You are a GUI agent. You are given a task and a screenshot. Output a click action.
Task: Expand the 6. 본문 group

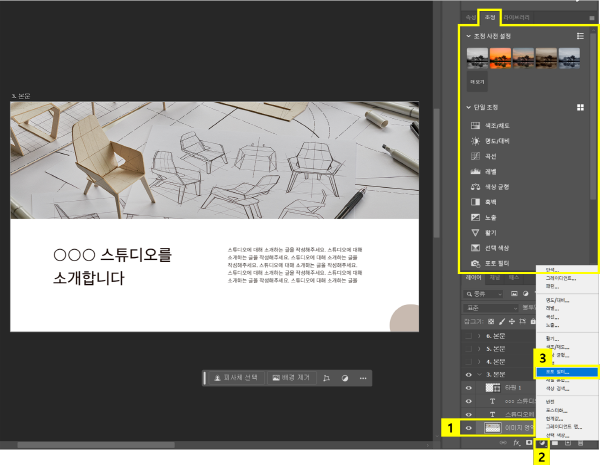[x=479, y=336]
